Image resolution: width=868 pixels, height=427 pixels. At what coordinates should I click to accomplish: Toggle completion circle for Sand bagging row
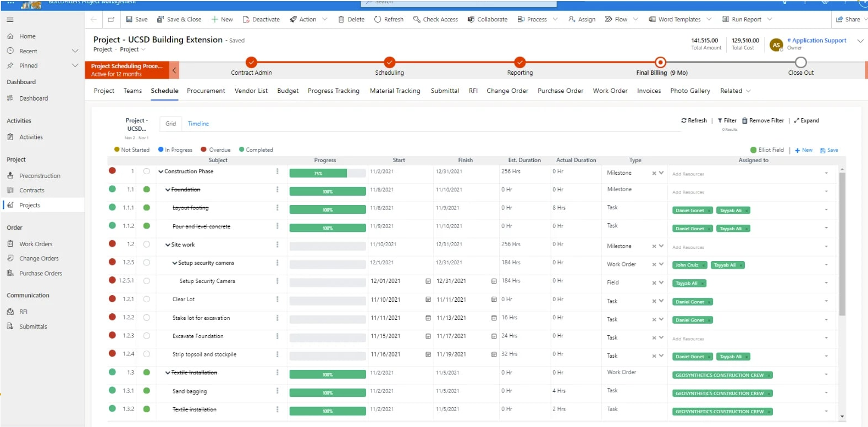pyautogui.click(x=147, y=391)
